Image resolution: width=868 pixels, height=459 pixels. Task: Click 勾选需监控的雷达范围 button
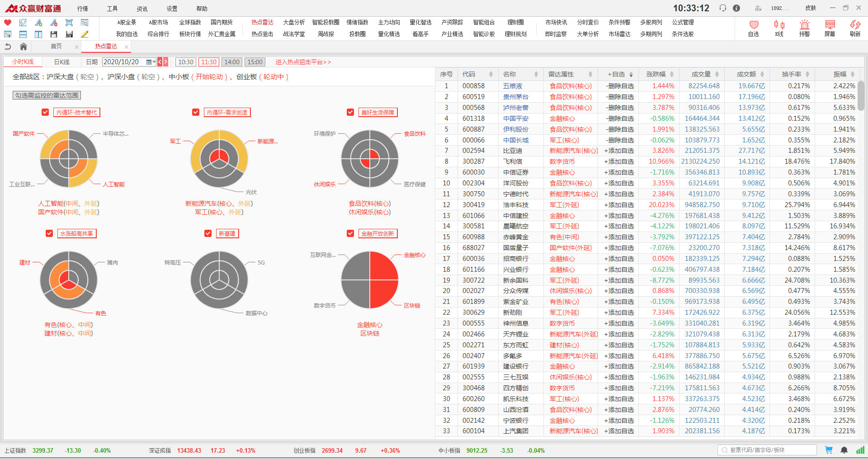[x=47, y=95]
